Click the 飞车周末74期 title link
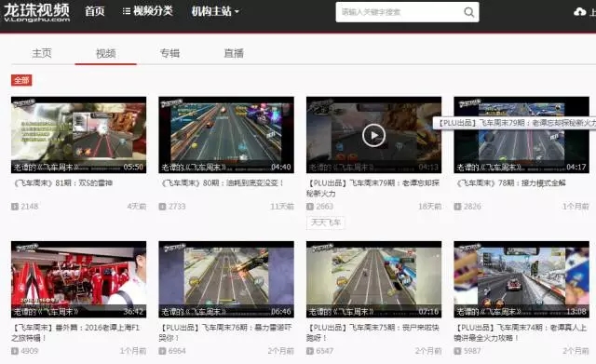Screen dimensions: 596x364 521,332
